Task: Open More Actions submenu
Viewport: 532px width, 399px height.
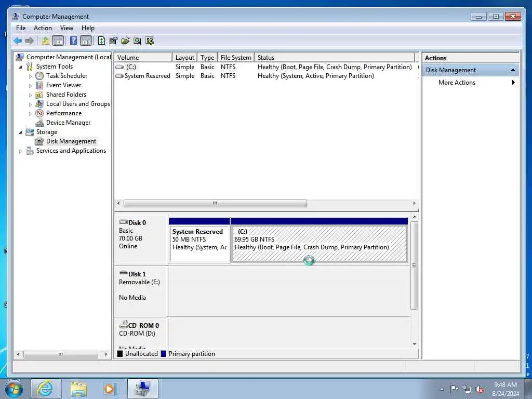Action: point(471,83)
